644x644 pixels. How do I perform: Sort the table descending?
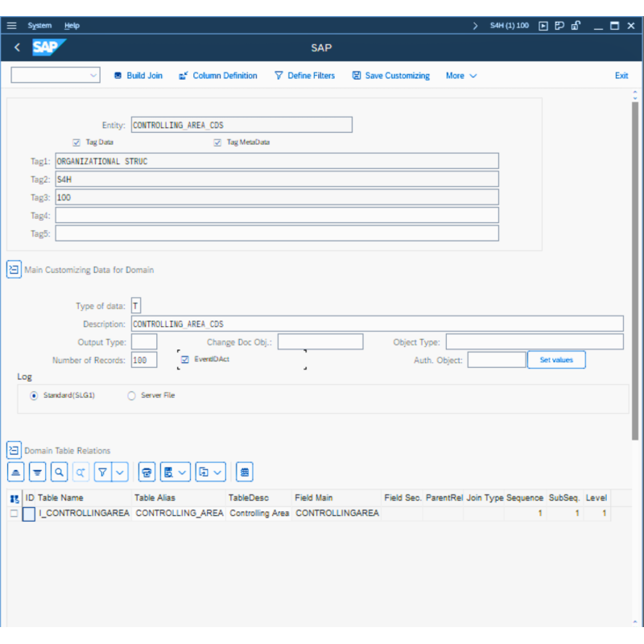37,472
